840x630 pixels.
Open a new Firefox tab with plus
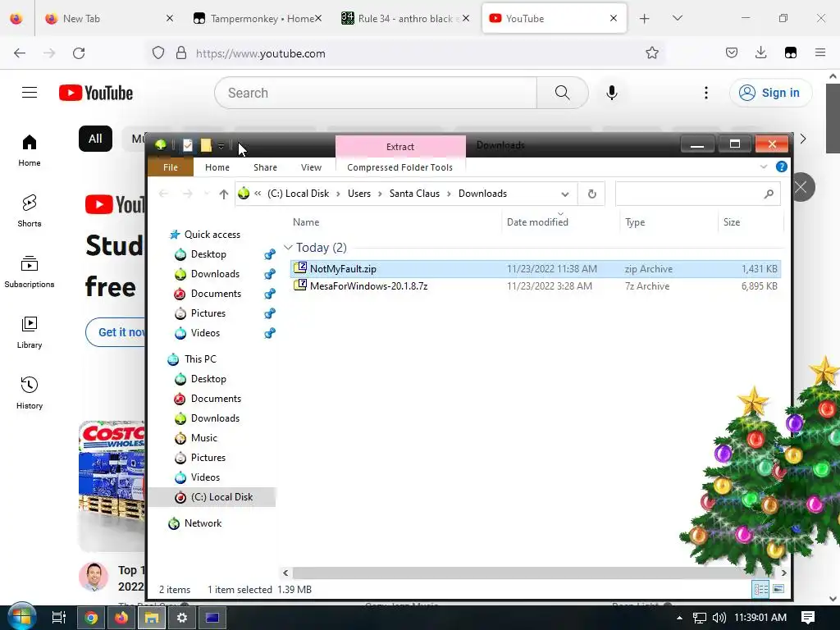[x=645, y=19]
